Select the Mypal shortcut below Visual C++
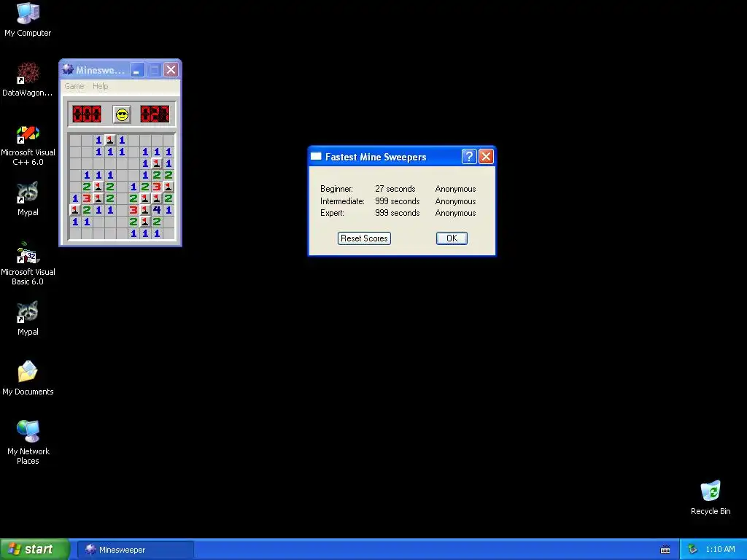The image size is (747, 560). pyautogui.click(x=28, y=199)
